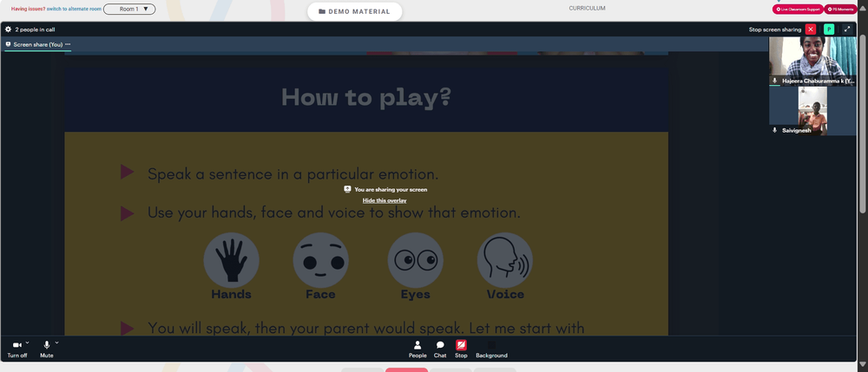Click '2 people in call' text
The width and height of the screenshot is (868, 372).
[x=35, y=29]
